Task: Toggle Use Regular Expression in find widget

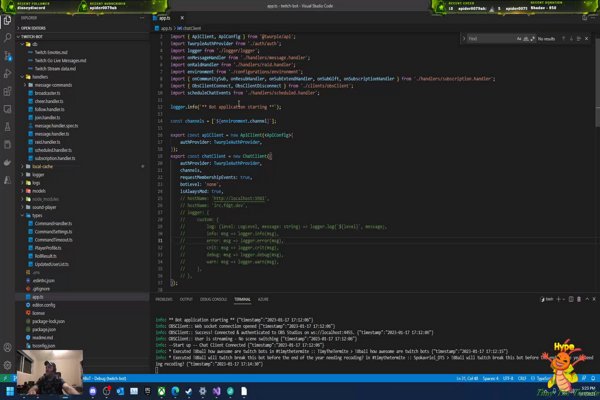Action: (x=532, y=39)
